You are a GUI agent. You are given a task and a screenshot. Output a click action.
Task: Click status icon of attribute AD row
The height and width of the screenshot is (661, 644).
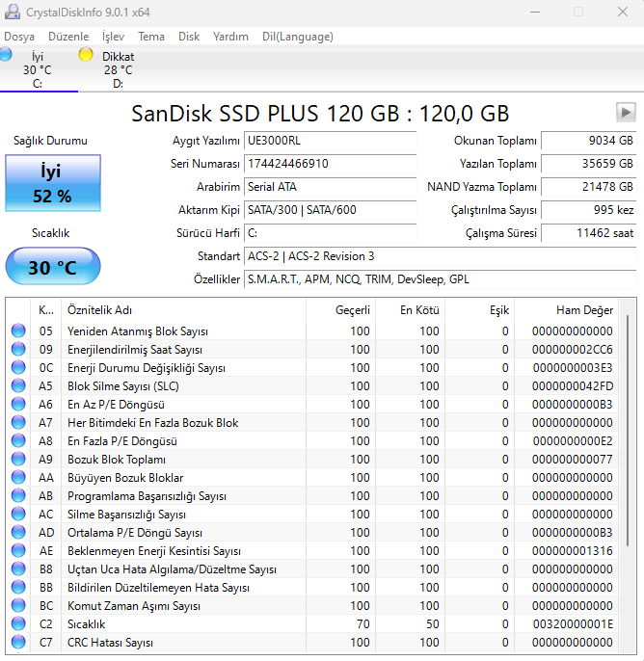tap(18, 533)
